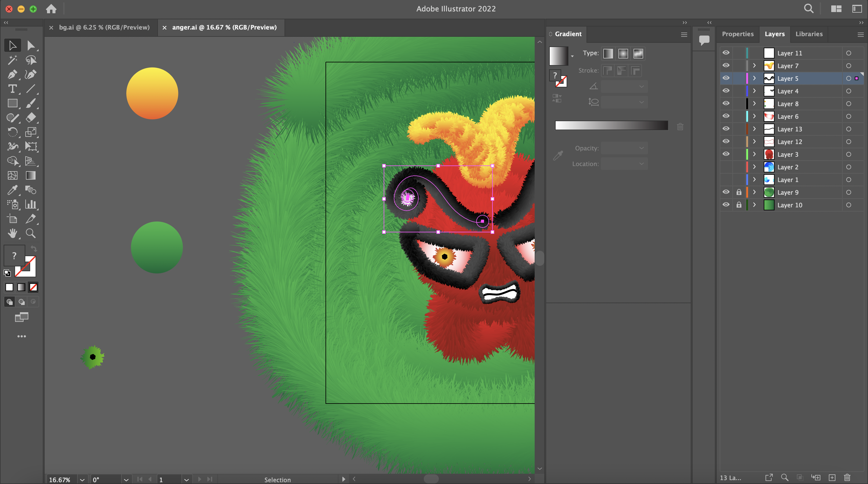Select the Magic Wand tool
Image resolution: width=868 pixels, height=484 pixels.
(x=12, y=60)
